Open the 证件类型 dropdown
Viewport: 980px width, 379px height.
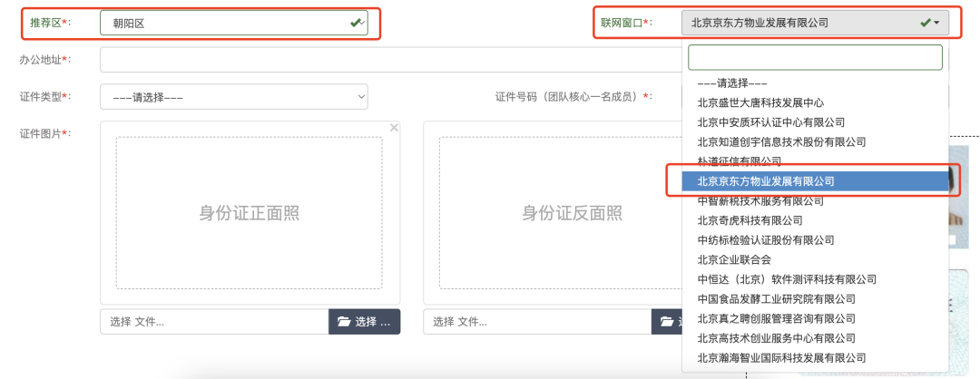[234, 97]
